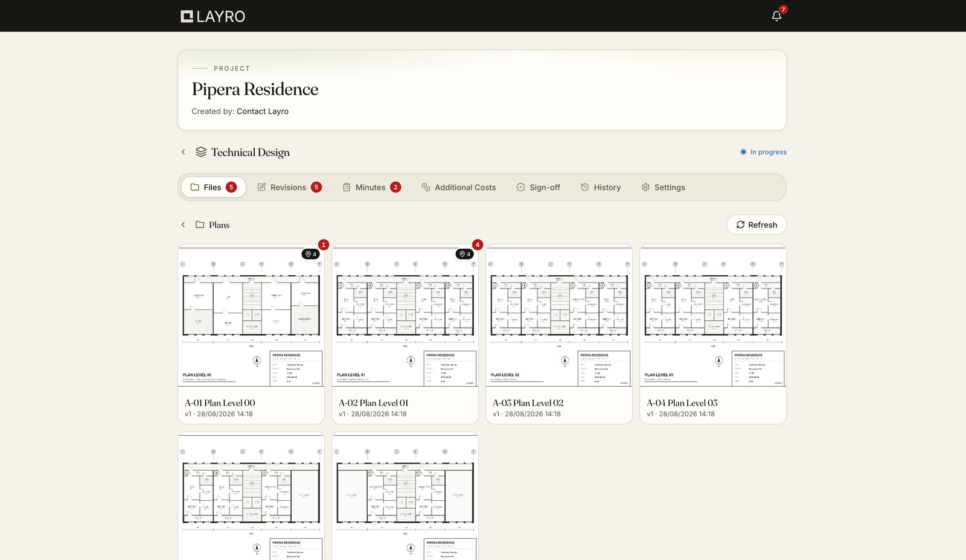The image size is (966, 560).
Task: Click the In progress status
Action: tap(764, 152)
